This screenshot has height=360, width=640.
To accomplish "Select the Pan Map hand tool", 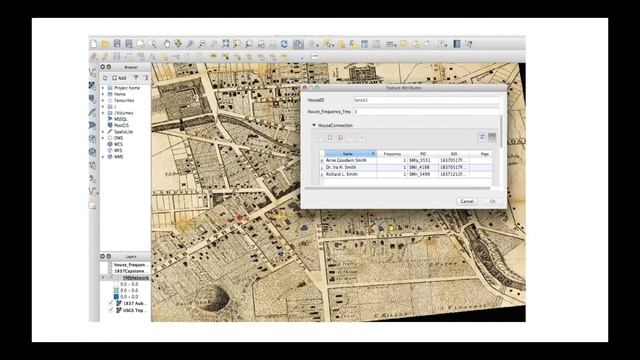I will coord(167,44).
